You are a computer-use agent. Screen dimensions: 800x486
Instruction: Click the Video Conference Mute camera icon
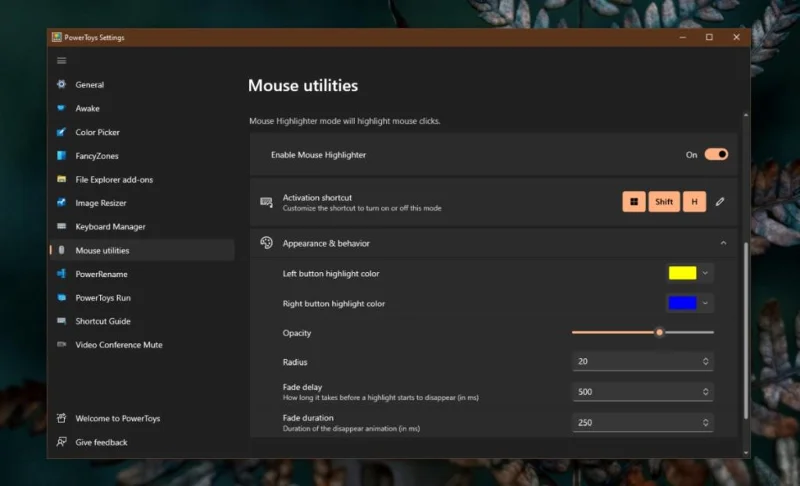click(61, 344)
